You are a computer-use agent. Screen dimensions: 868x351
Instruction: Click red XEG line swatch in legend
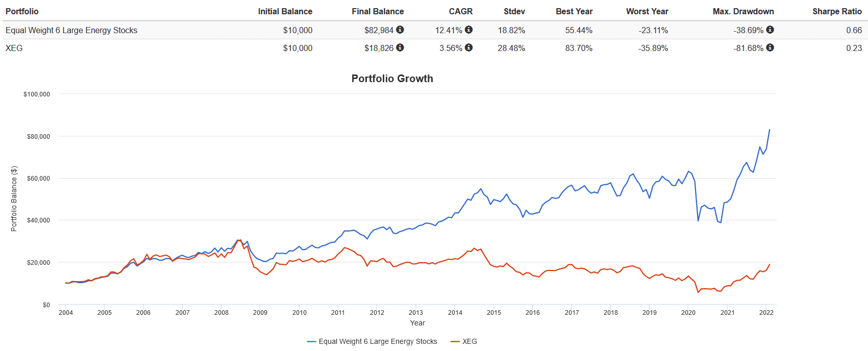pos(455,341)
